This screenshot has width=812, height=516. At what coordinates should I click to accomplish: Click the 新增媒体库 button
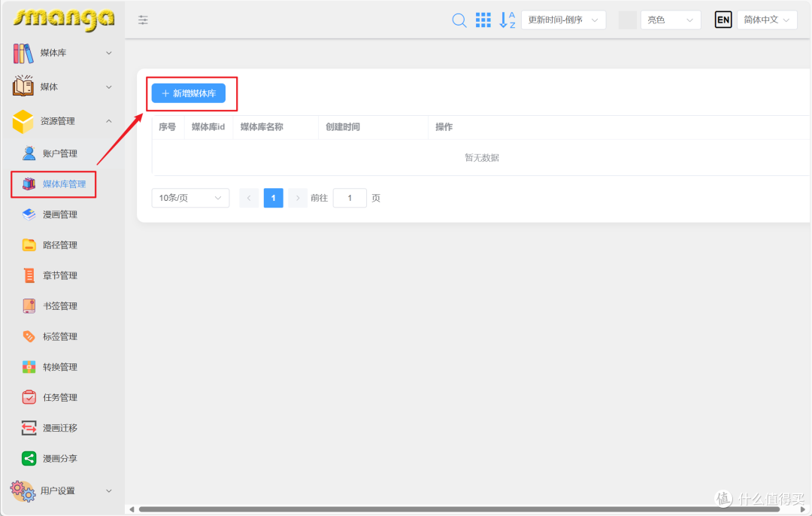(x=189, y=93)
